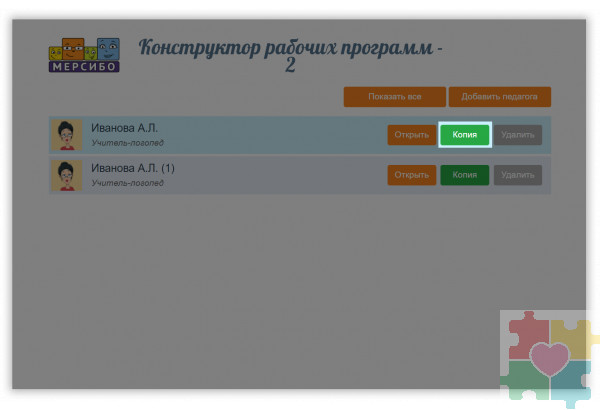Select the name Иванова А.Л. (1)
Viewport: 600px width, 410px height.
132,168
